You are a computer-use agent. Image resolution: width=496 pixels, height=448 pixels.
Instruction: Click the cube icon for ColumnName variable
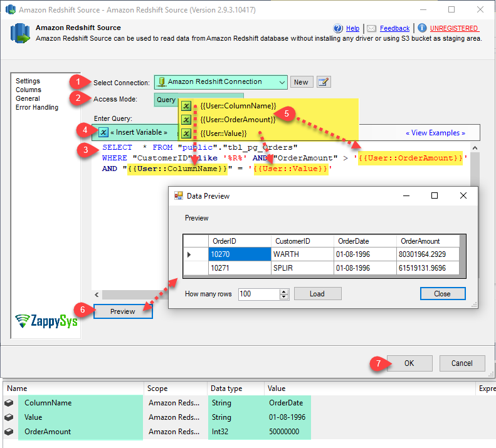(9, 403)
